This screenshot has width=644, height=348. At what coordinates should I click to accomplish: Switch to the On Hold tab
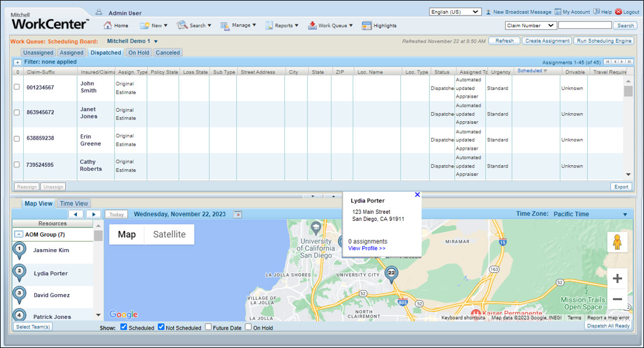(139, 53)
